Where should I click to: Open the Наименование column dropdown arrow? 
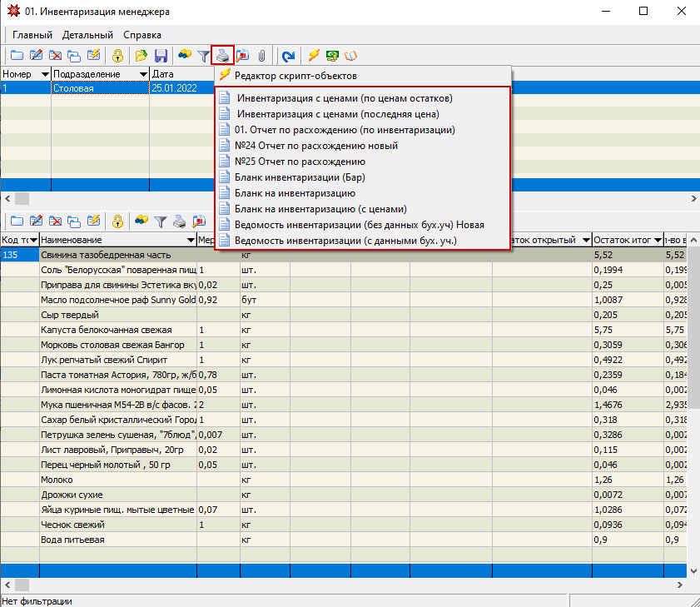191,241
